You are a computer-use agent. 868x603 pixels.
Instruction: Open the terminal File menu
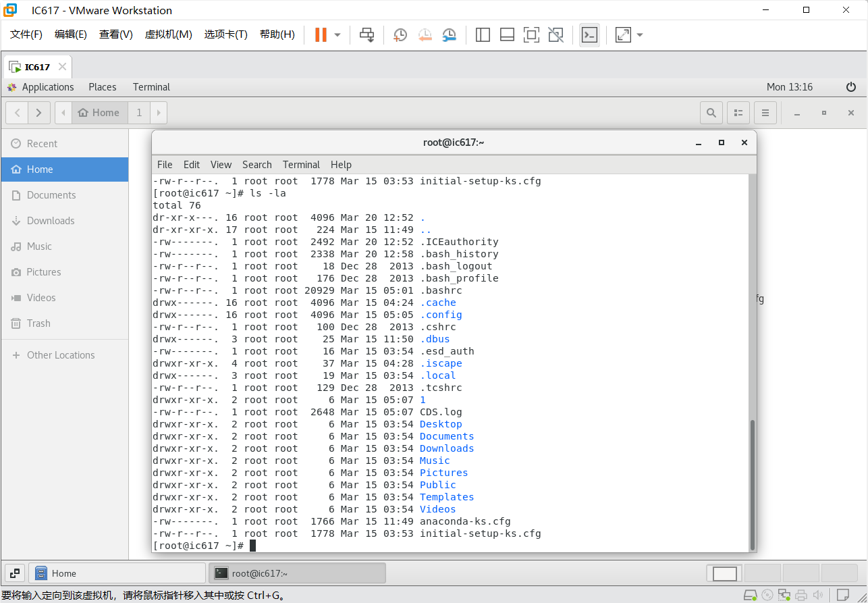click(165, 165)
